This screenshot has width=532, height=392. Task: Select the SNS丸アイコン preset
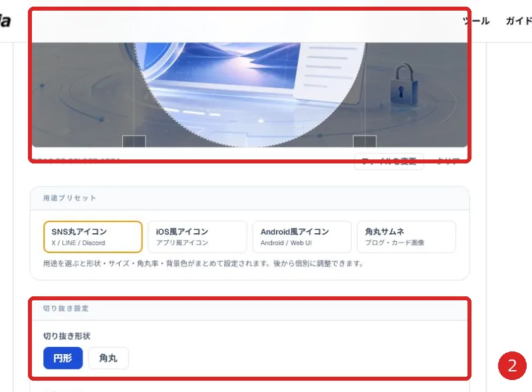92,237
